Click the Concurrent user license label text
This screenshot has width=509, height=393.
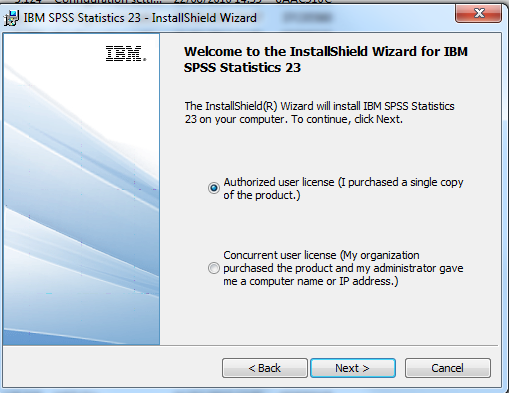(343, 268)
